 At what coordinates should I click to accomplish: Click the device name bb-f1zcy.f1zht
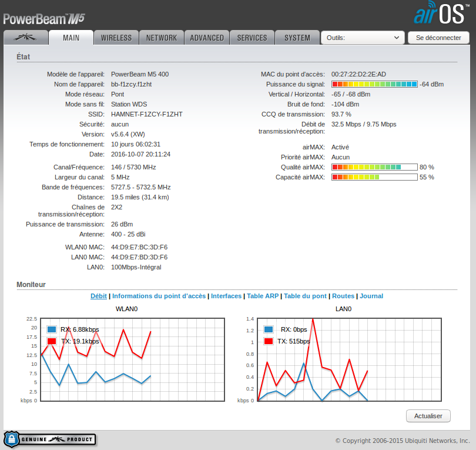click(131, 84)
